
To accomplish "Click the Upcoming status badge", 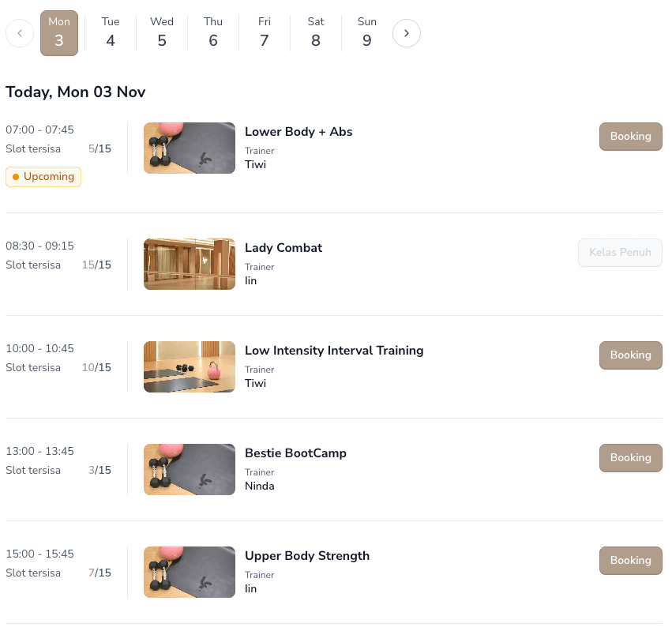I will pos(43,177).
